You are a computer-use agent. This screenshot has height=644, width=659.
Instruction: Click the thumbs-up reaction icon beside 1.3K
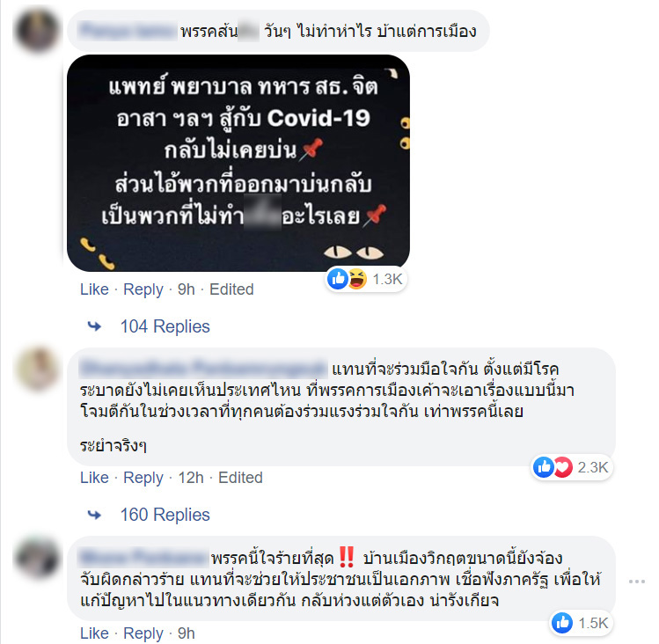(338, 279)
